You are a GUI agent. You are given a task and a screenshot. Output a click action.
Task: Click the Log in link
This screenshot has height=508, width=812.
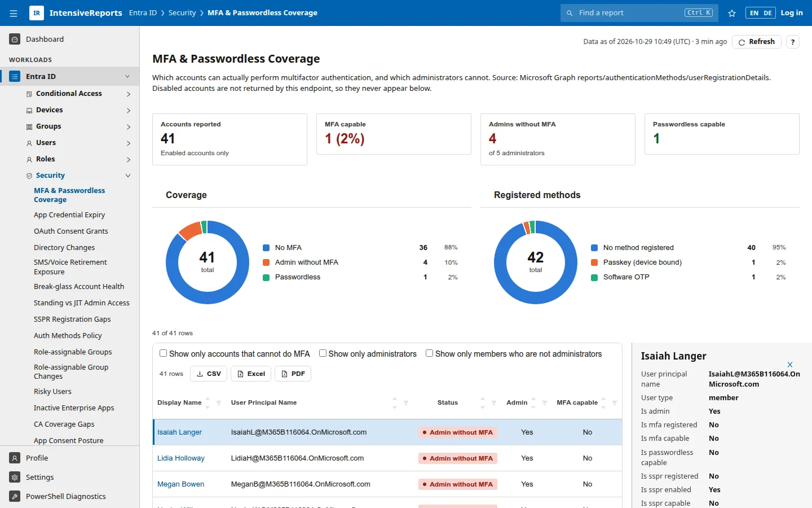click(x=792, y=13)
